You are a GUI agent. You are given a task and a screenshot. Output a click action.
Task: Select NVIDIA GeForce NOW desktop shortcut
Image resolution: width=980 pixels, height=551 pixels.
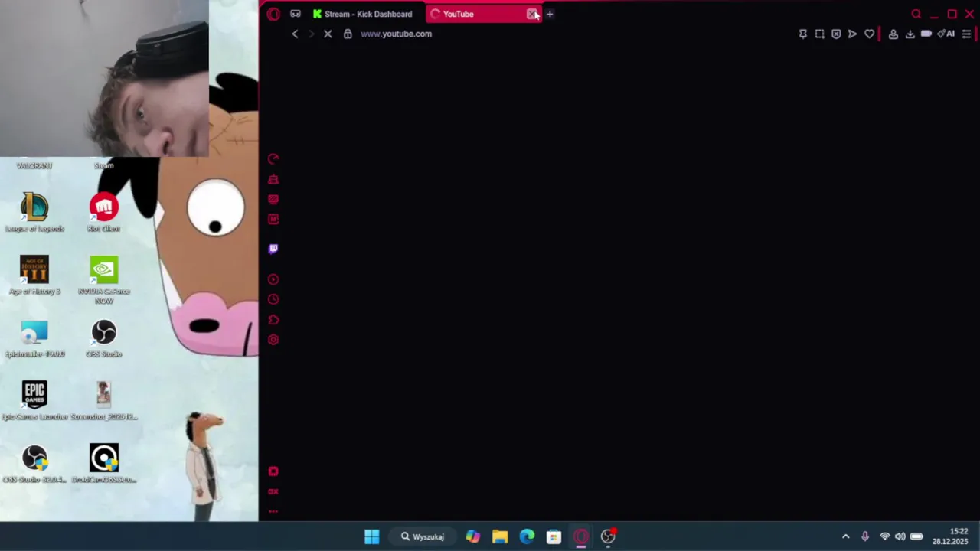[103, 280]
